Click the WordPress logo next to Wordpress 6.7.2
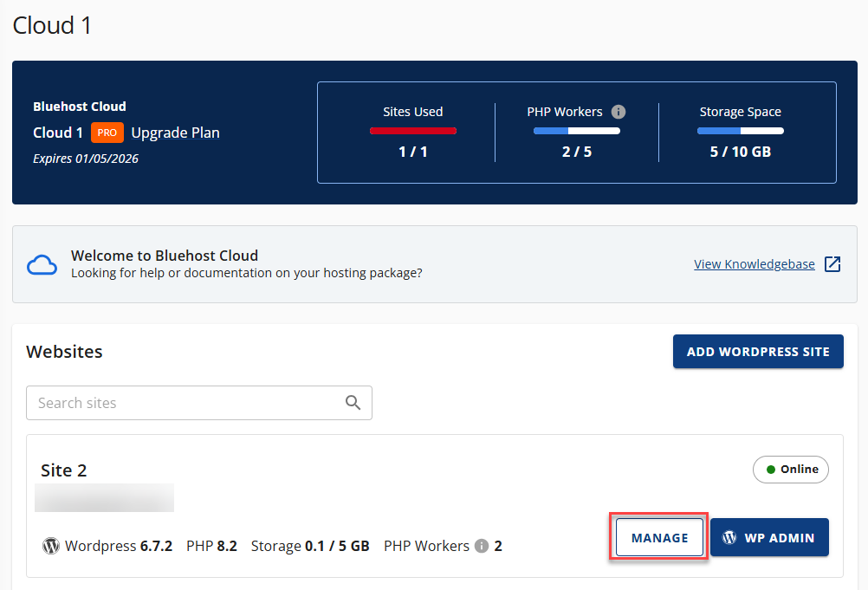Screen dimensions: 868x590 click(51, 546)
